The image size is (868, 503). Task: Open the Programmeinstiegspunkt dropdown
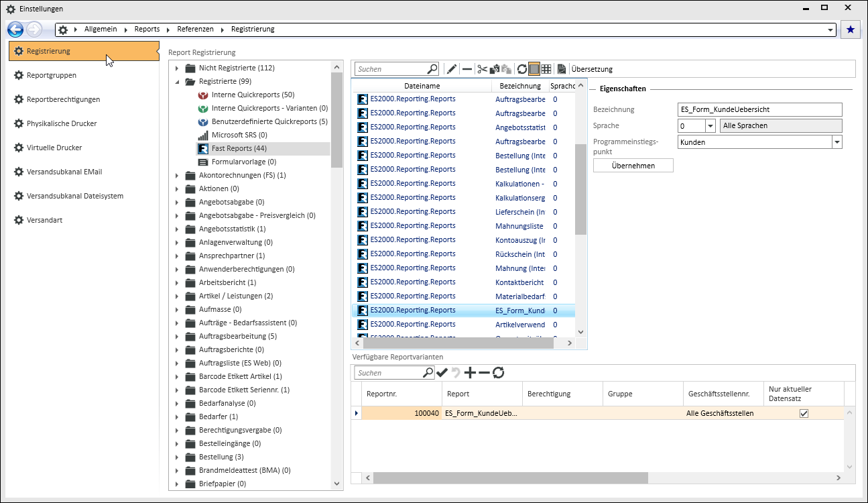(x=836, y=142)
